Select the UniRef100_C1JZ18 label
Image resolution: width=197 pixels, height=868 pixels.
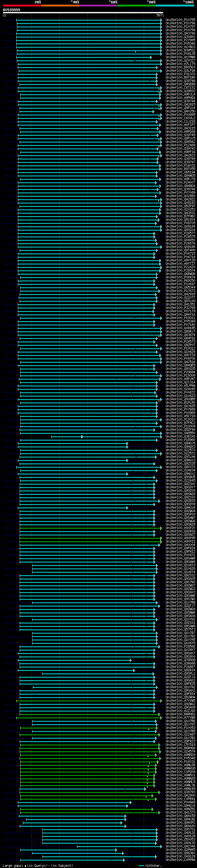[x=180, y=121]
